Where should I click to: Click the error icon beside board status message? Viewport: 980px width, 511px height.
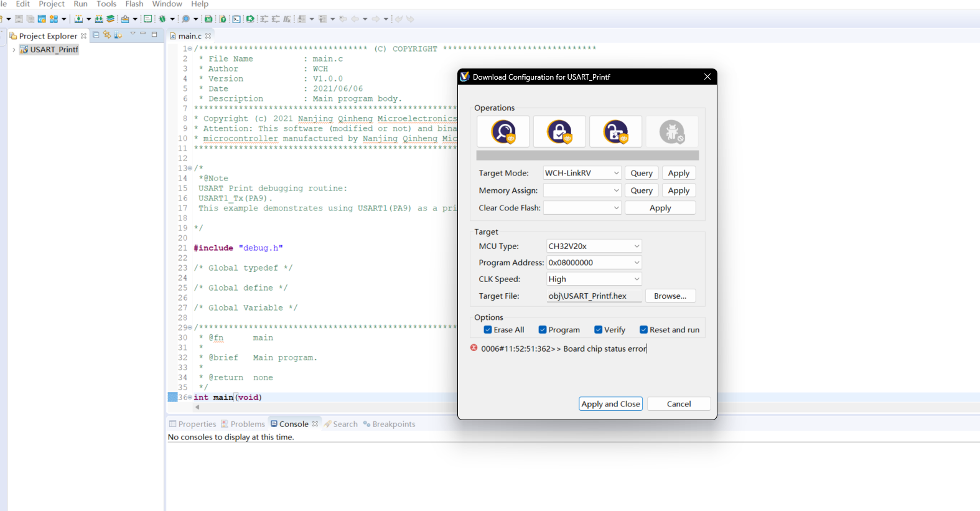coord(474,348)
